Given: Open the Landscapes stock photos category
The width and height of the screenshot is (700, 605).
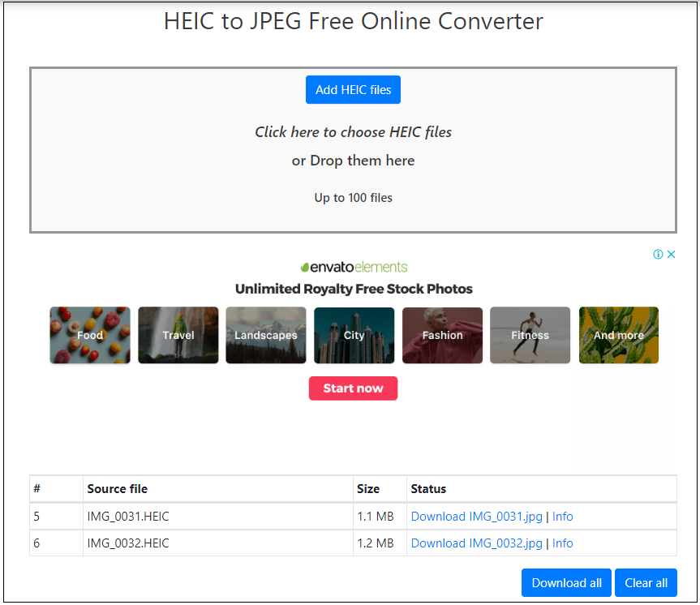Looking at the screenshot, I should tap(266, 335).
